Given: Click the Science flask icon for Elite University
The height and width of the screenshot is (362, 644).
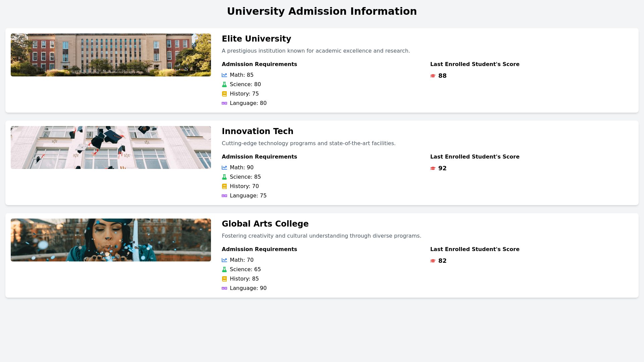Looking at the screenshot, I should coord(224,84).
